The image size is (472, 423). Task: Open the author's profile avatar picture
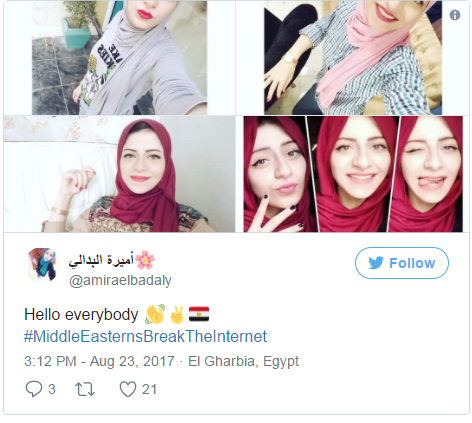(x=42, y=265)
